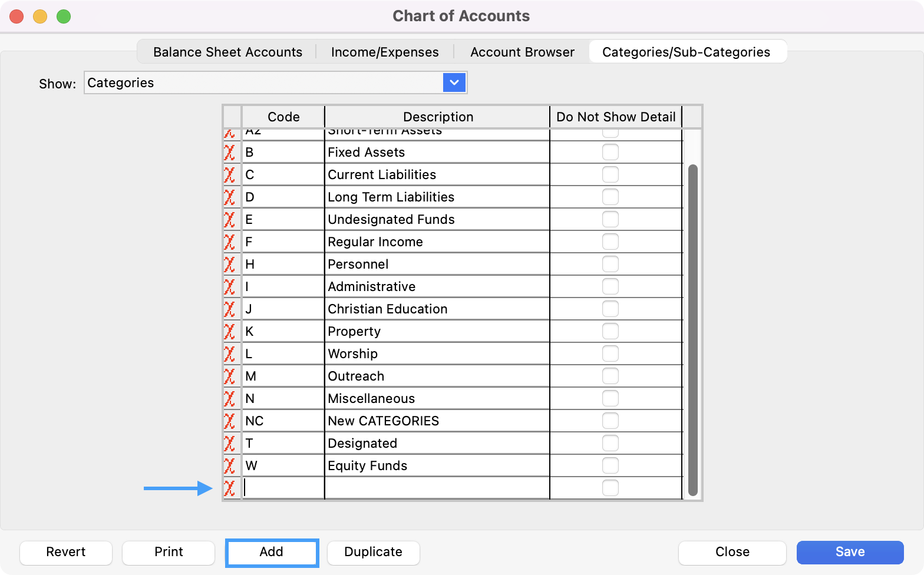Click the empty Description field in the new row

pos(437,488)
